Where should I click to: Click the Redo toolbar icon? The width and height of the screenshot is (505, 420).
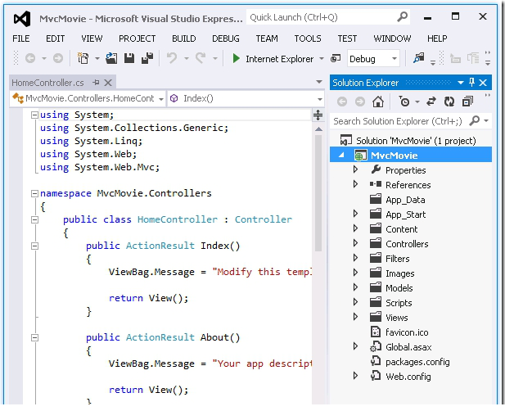coord(201,58)
